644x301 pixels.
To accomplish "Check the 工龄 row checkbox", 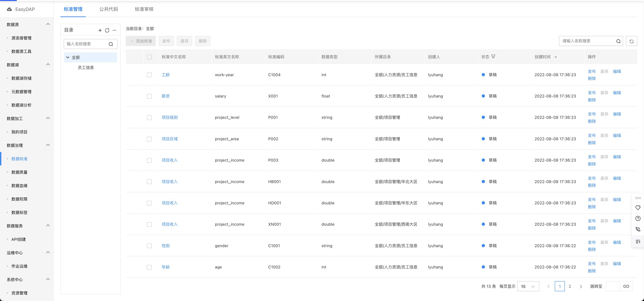I will [149, 75].
